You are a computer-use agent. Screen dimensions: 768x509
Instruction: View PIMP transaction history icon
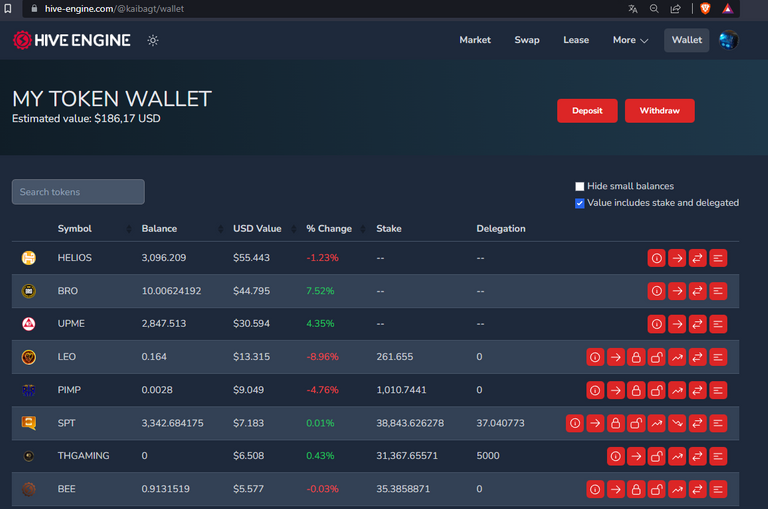tap(718, 390)
